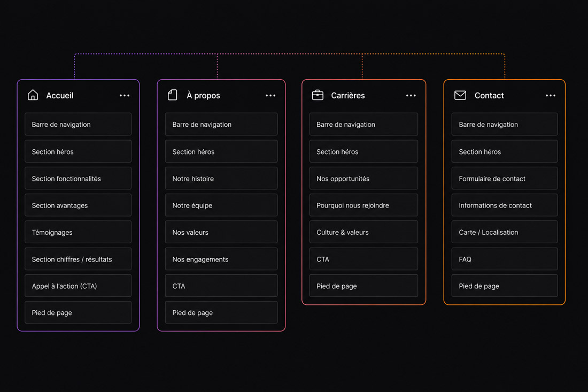Click Section avantages block
588x392 pixels.
pos(78,205)
